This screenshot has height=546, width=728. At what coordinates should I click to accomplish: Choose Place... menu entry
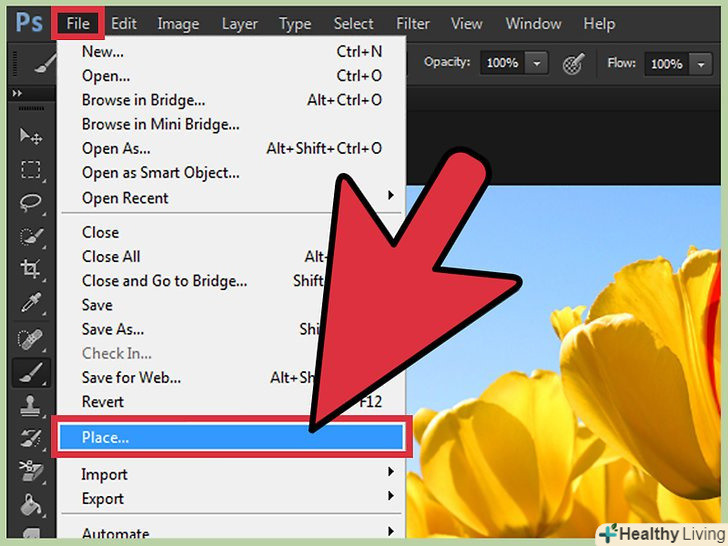point(231,437)
